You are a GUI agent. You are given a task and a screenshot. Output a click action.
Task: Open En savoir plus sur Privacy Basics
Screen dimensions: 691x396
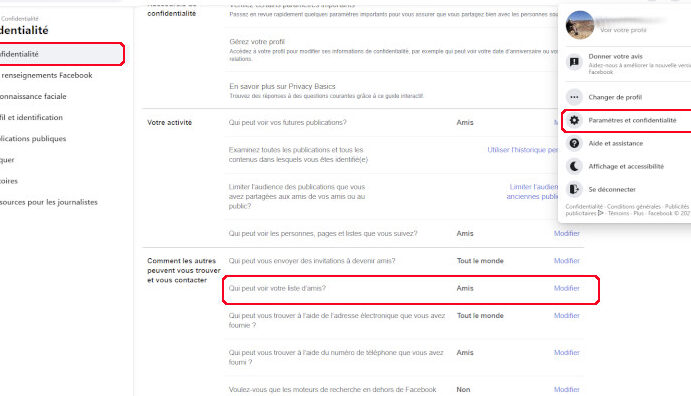tap(282, 86)
